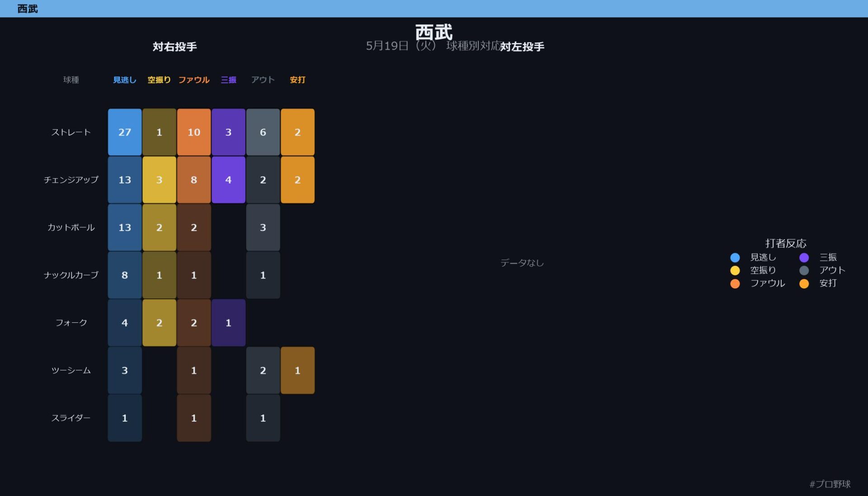This screenshot has height=496, width=868.
Task: Select フォーク 空振り cell showing 2
Action: coord(159,323)
